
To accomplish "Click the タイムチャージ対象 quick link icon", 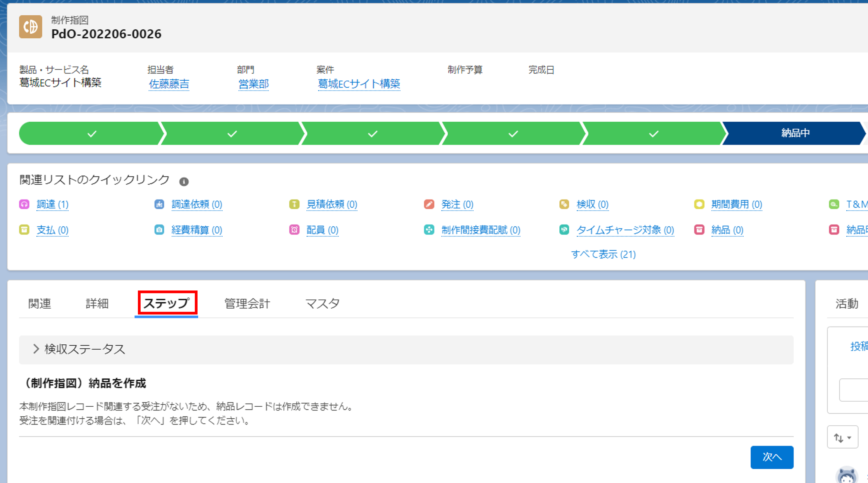I will [564, 230].
